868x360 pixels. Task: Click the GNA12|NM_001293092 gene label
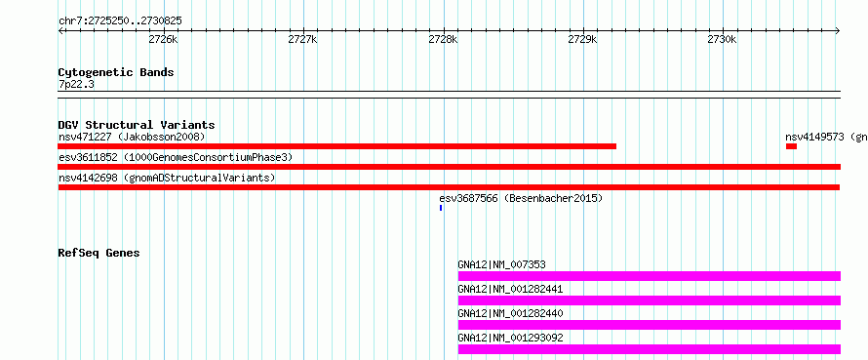click(x=510, y=338)
